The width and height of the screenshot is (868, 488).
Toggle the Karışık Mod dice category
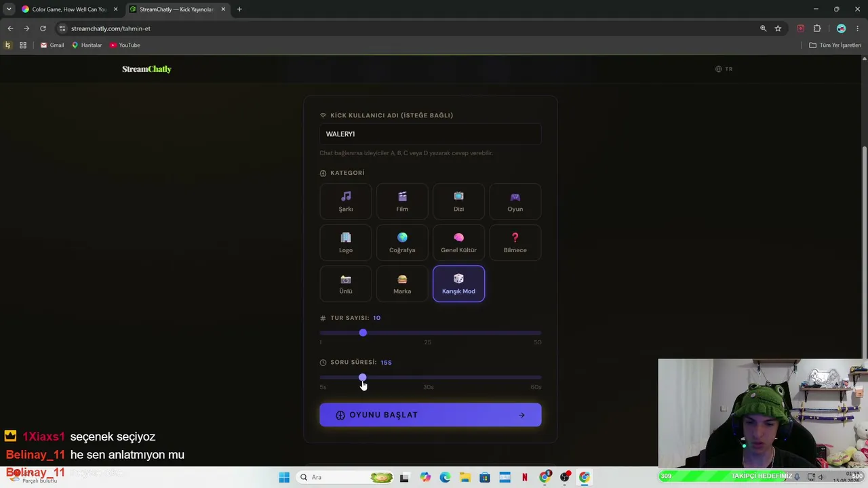(x=458, y=284)
